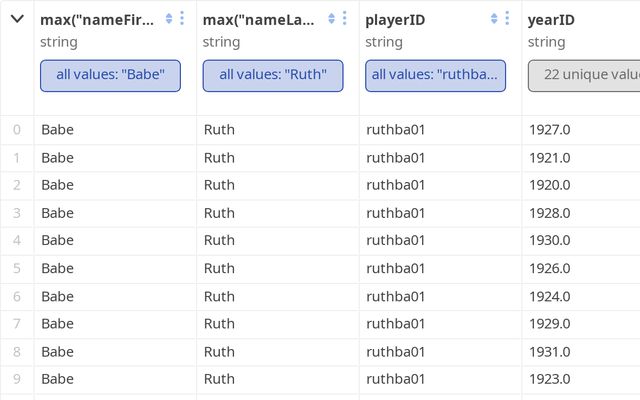The width and height of the screenshot is (640, 400).
Task: Click the Ruth cell in row 7
Action: pyautogui.click(x=219, y=324)
